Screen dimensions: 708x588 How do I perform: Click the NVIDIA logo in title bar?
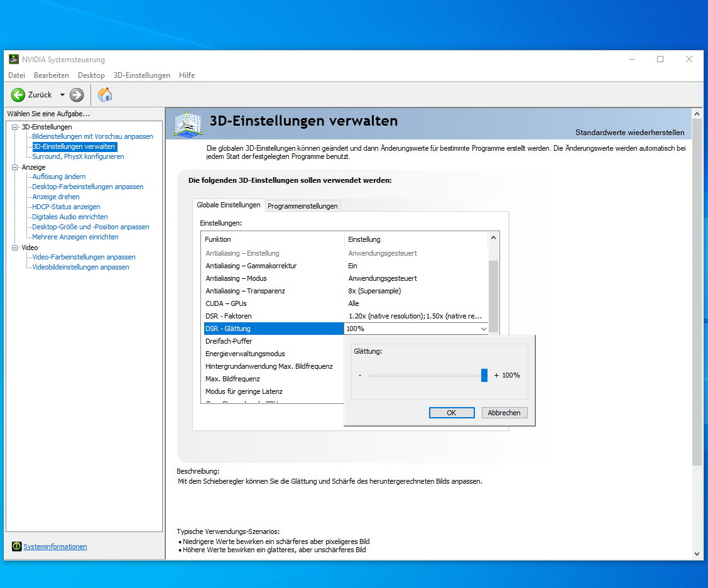tap(13, 60)
